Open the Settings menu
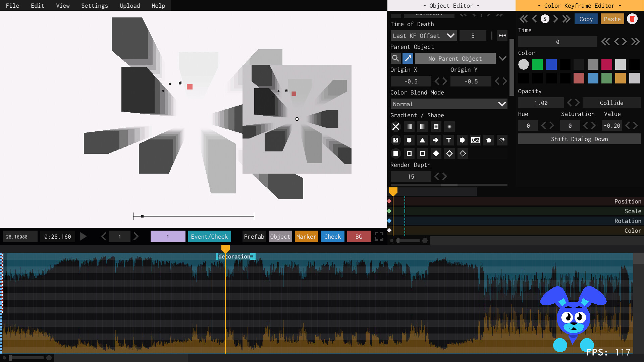Viewport: 644px width, 362px height. coord(95,6)
